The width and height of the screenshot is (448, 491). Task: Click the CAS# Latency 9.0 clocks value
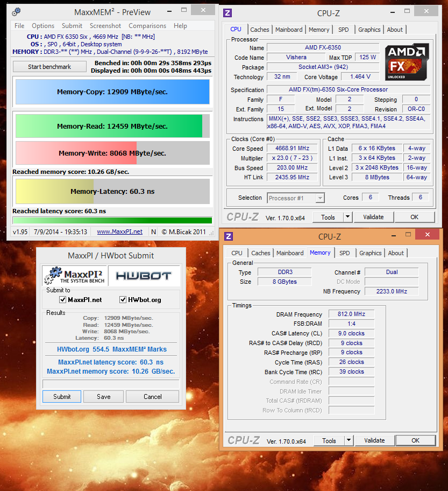tap(351, 333)
